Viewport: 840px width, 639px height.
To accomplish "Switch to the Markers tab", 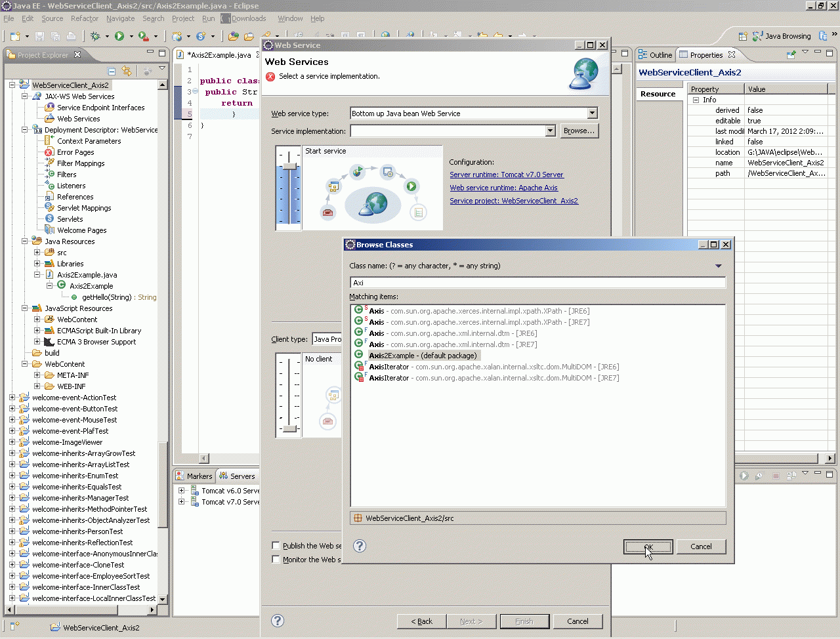I will click(194, 476).
